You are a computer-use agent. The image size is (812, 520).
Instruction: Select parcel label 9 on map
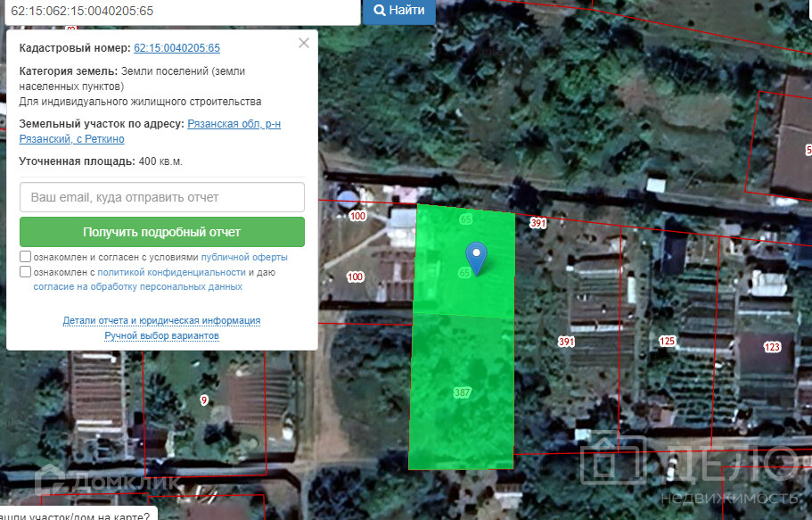[x=204, y=400]
